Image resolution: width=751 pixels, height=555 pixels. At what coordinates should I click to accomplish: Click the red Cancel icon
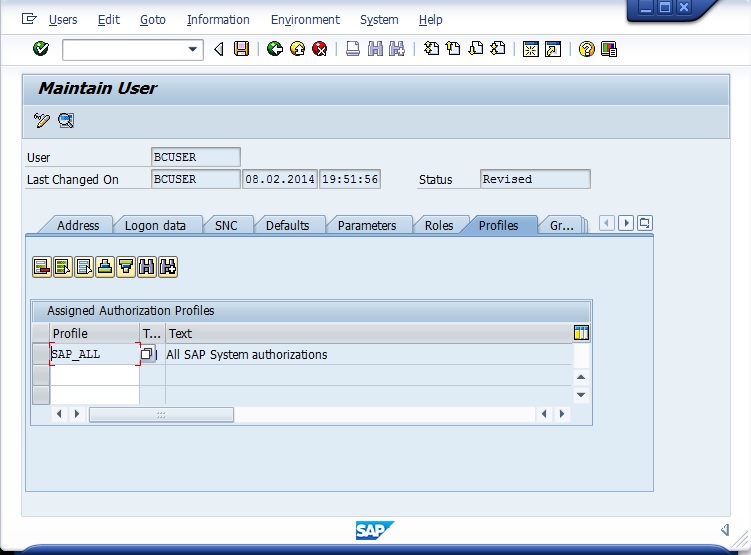pos(319,49)
